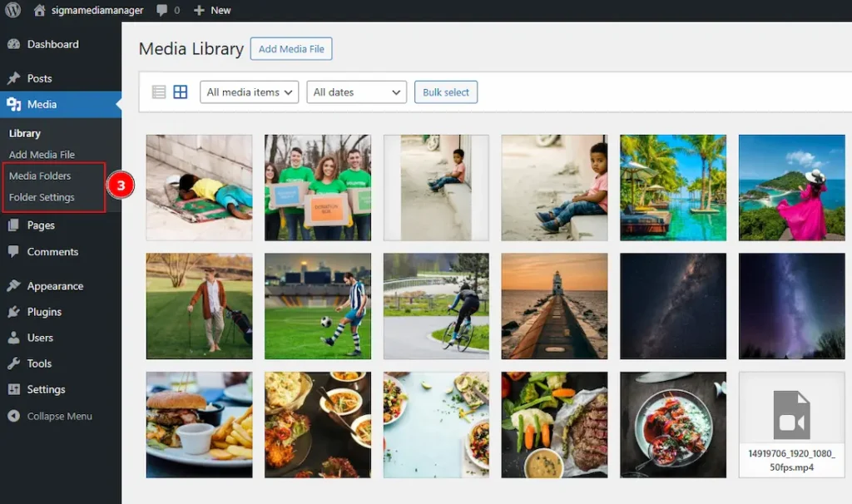Switch to grid view icon

pyautogui.click(x=181, y=91)
